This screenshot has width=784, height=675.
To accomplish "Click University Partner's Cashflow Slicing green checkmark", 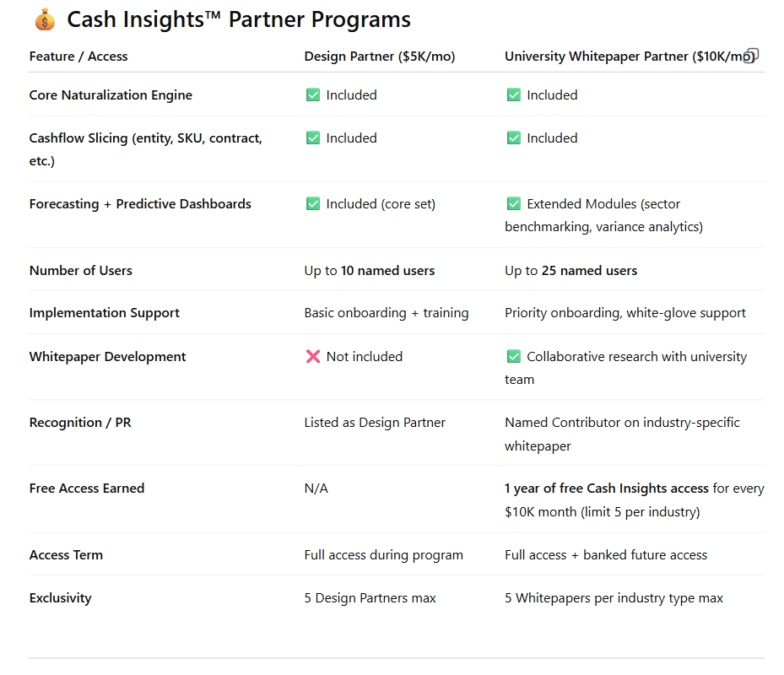I will coord(513,138).
